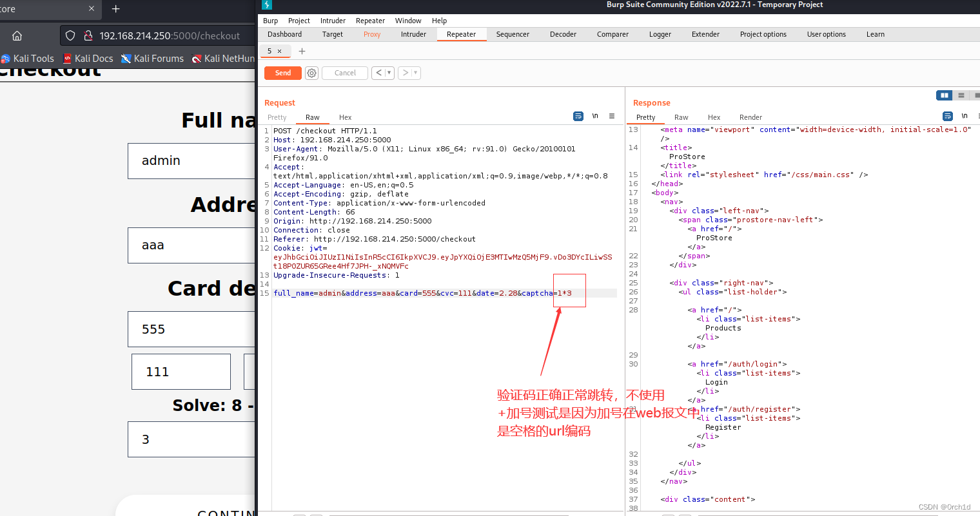The height and width of the screenshot is (516, 980).
Task: Click Firefox insecure connection lock icon
Action: tap(88, 35)
